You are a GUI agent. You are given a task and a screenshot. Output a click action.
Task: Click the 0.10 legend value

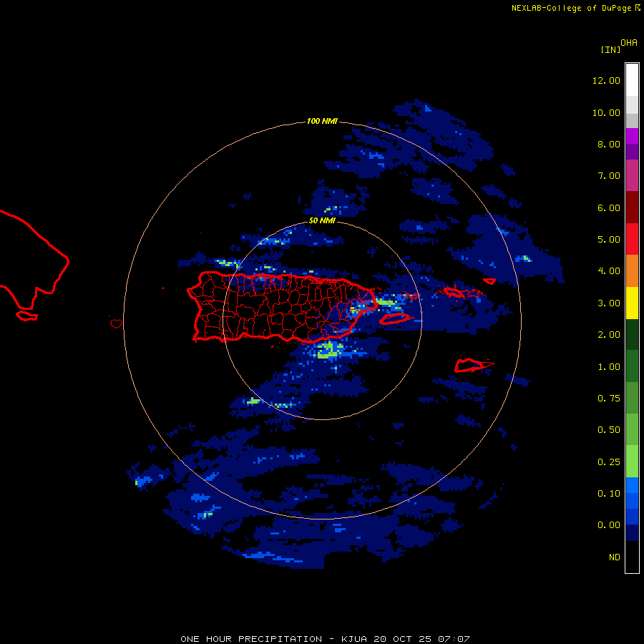(609, 494)
